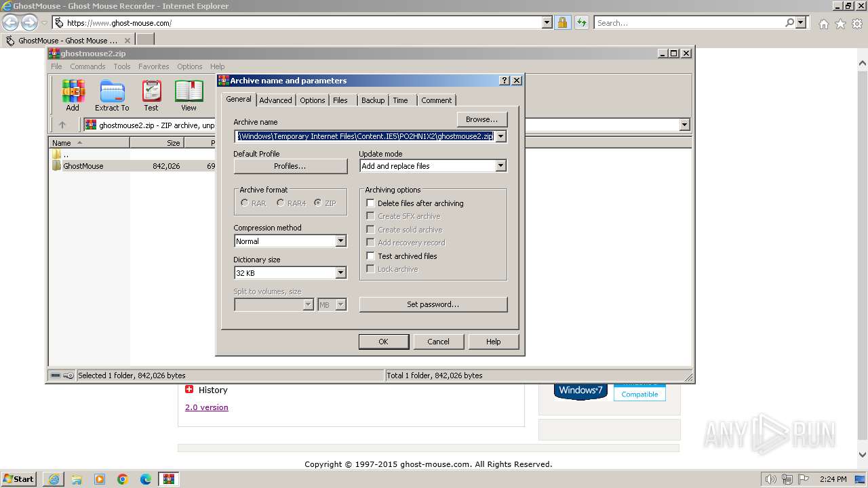
Task: Switch to the Backup tab
Action: point(373,100)
